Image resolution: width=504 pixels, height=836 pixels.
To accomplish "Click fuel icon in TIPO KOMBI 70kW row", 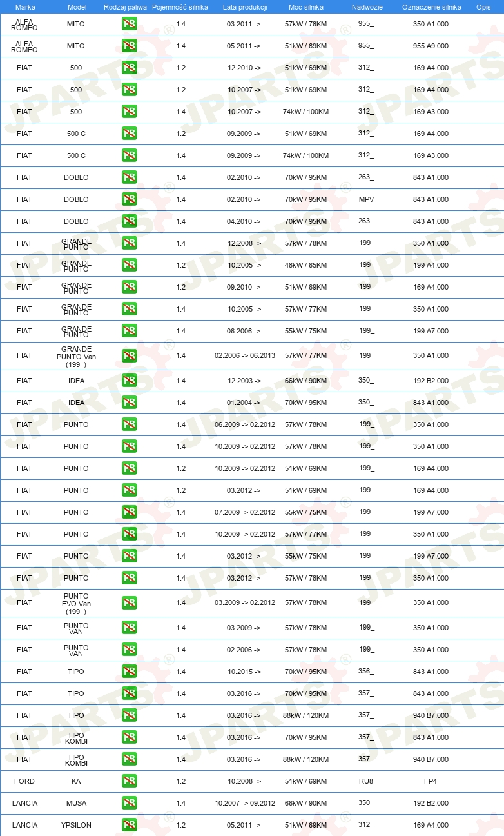I will (x=129, y=737).
